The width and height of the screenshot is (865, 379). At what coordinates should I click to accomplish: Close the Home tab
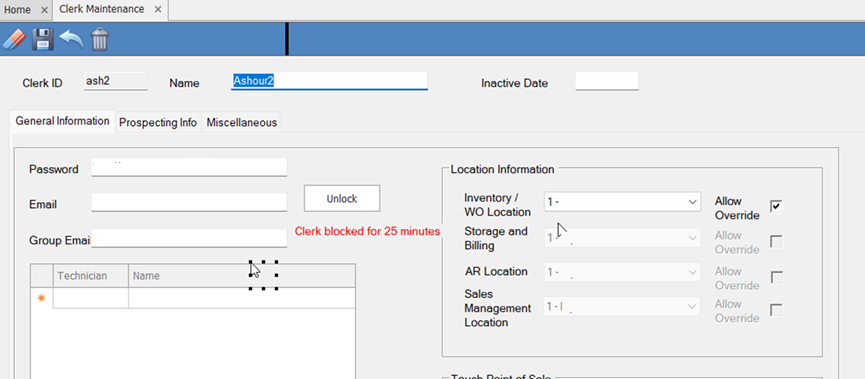44,10
